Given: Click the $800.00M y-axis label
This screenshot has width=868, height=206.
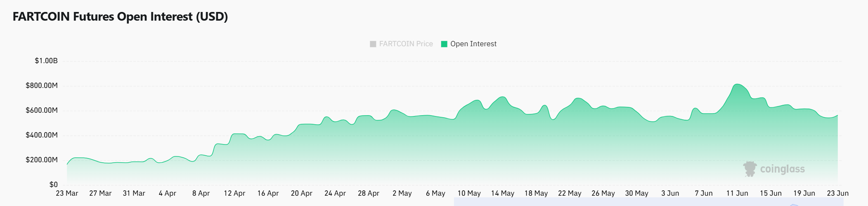Looking at the screenshot, I should pyautogui.click(x=42, y=85).
